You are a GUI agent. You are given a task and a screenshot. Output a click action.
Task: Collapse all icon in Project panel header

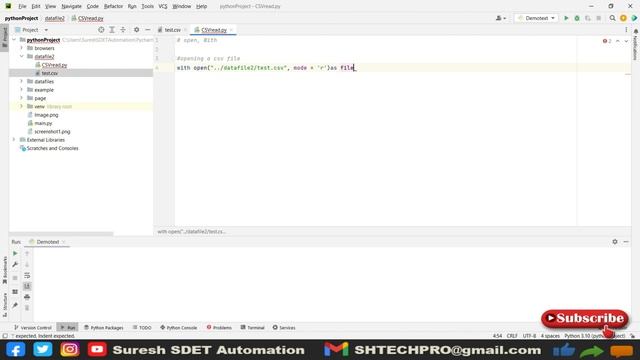[x=123, y=30]
